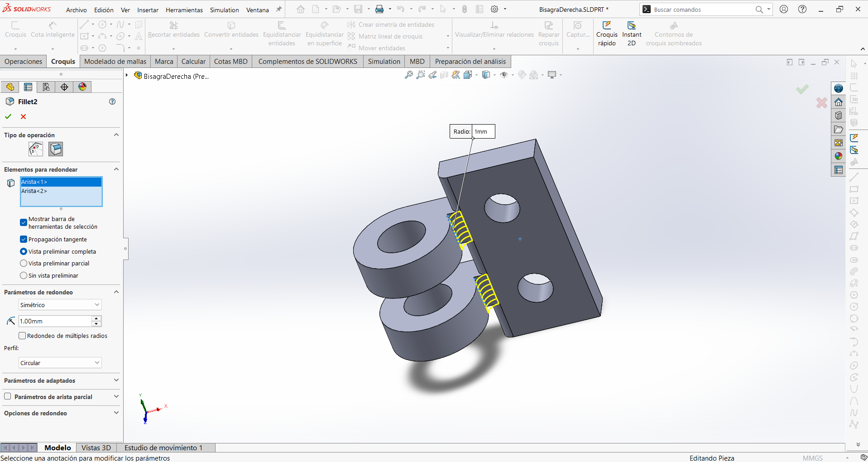This screenshot has height=462, width=868.
Task: Open the Design Library icon in task pane
Action: click(x=839, y=115)
